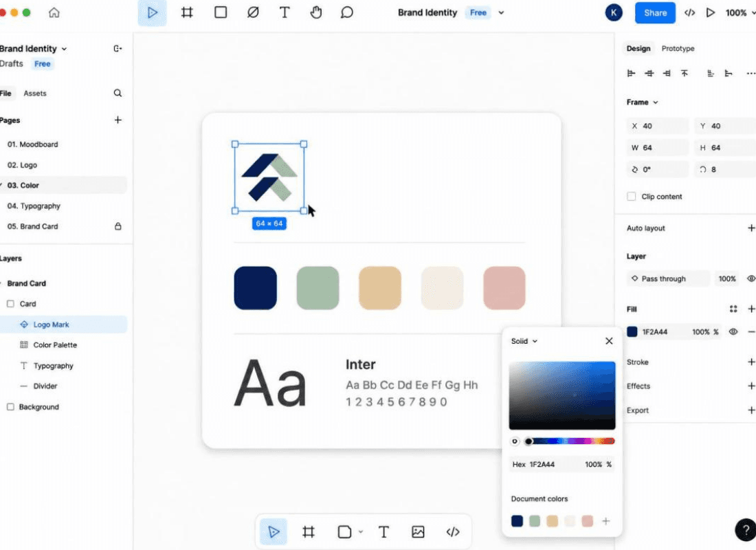This screenshot has width=756, height=550.
Task: Select the Frame tool in top toolbar
Action: click(187, 12)
